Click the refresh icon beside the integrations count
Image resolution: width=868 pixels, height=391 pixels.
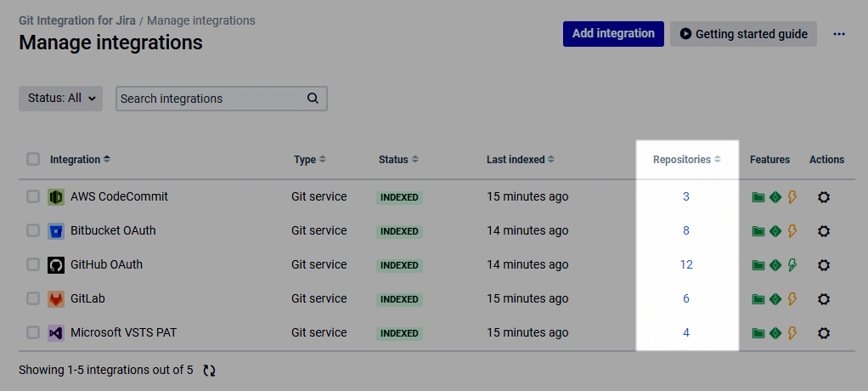pyautogui.click(x=209, y=371)
